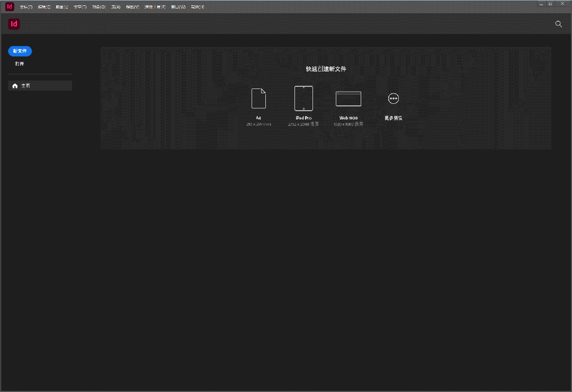Viewport: 572px width, 392px height.
Task: Open the 编辑(E) menu
Action: pos(44,7)
